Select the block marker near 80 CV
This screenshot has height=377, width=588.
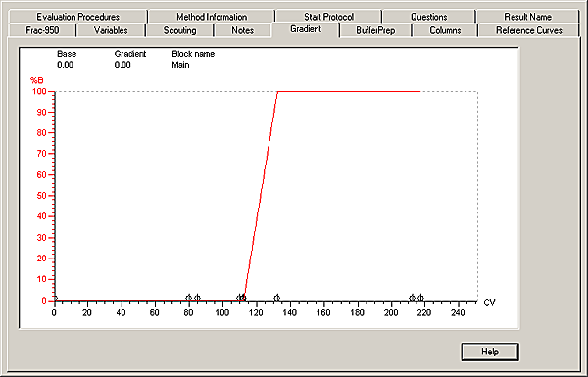tap(188, 298)
